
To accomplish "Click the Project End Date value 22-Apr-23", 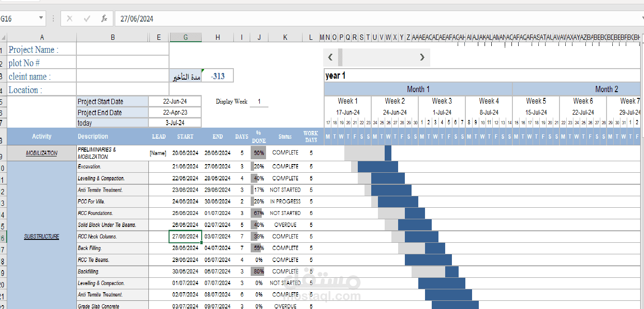I will click(x=175, y=112).
